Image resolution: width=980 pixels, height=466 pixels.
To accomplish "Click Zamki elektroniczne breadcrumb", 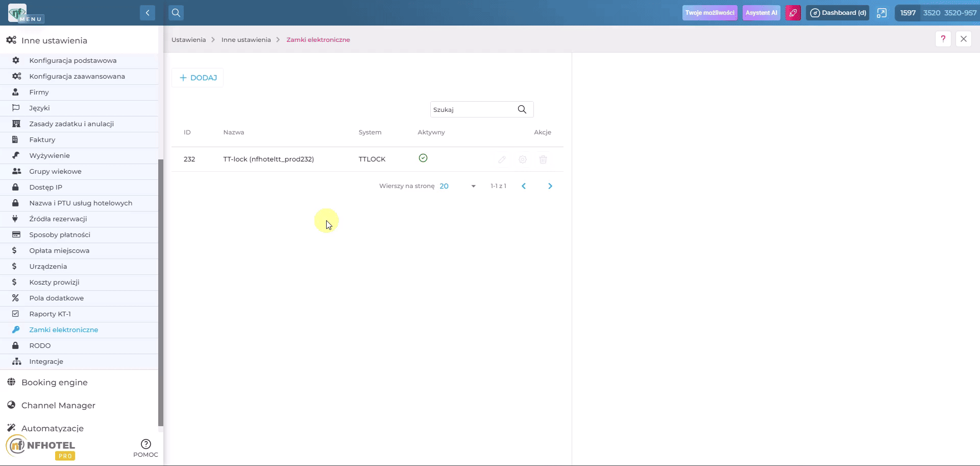I will tap(318, 40).
